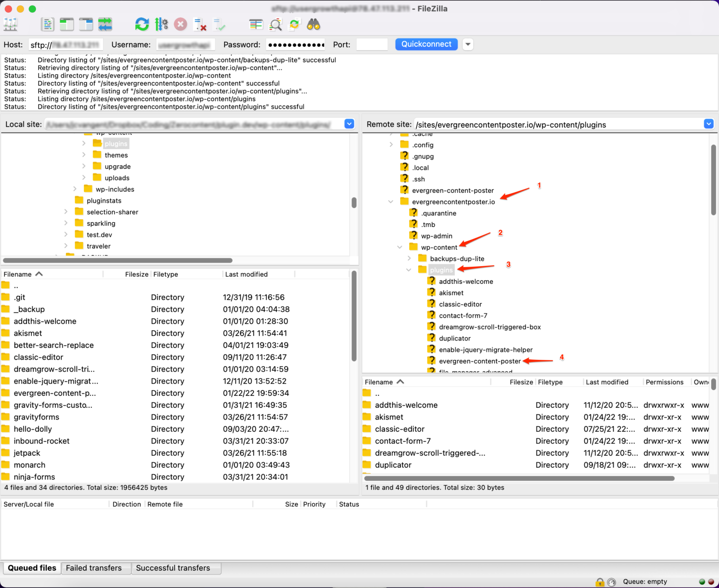Viewport: 719px width, 588px height.
Task: Sort local files by Last modified
Action: coord(246,275)
